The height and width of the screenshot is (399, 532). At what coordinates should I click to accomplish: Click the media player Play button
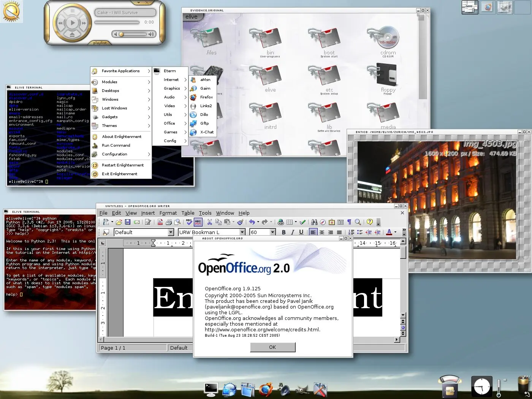point(72,23)
